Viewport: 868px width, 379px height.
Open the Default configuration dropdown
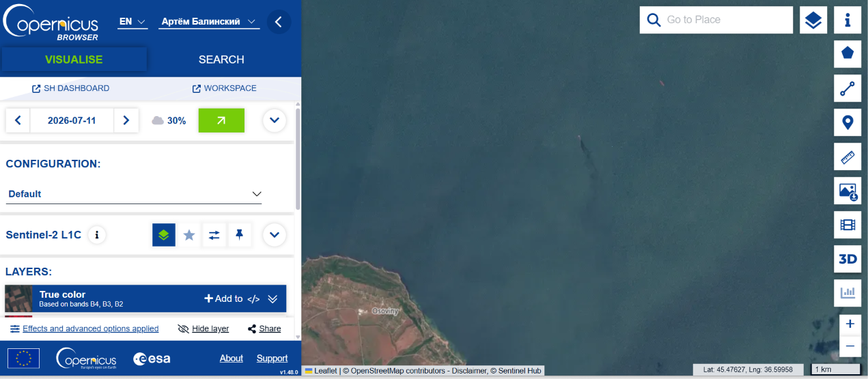click(134, 194)
